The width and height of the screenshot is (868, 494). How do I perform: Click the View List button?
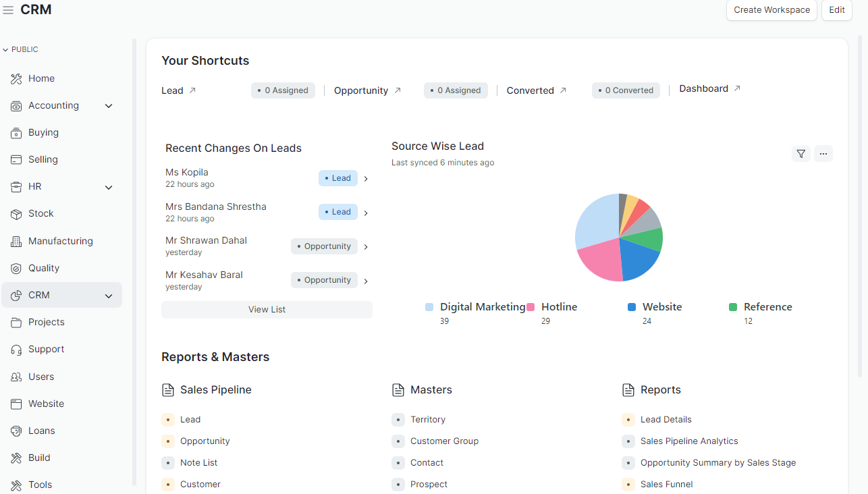tap(267, 309)
